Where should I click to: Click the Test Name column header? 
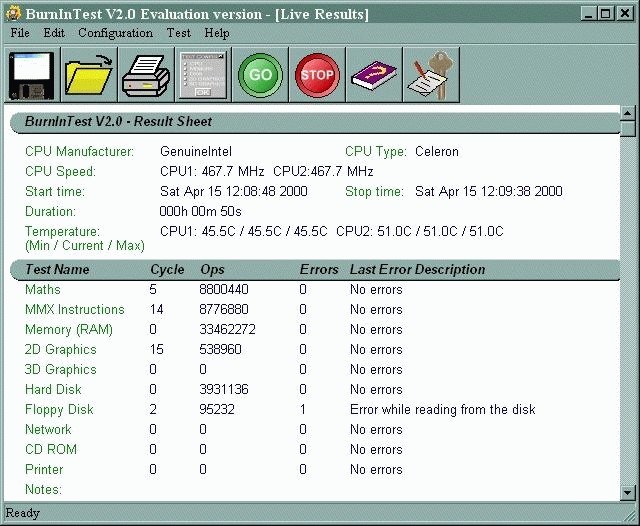coord(57,269)
